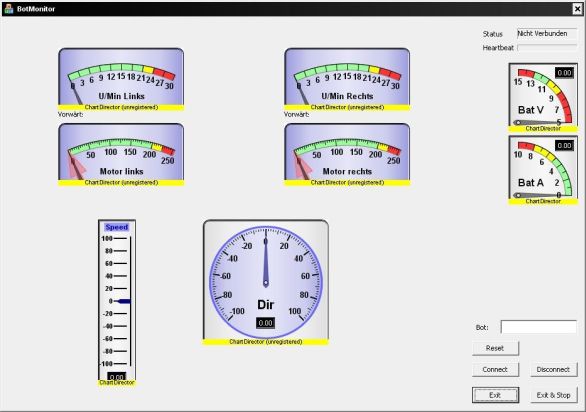Click the Dir round compass dial
Screen dimensions: 586x412
(266, 282)
